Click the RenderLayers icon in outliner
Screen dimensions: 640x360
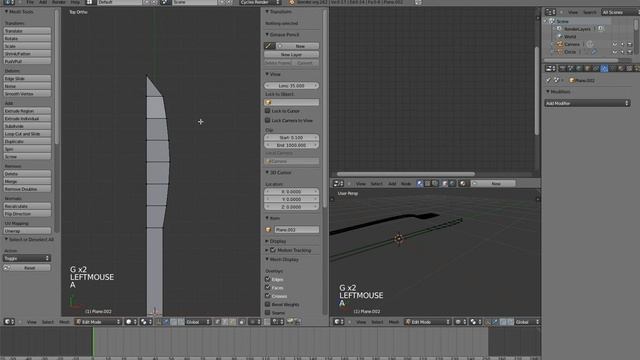tap(559, 29)
